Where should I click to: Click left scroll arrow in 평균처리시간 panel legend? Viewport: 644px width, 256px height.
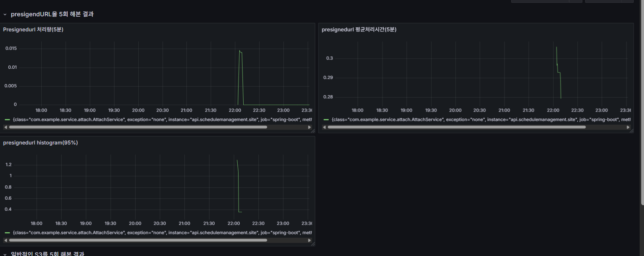pos(324,127)
